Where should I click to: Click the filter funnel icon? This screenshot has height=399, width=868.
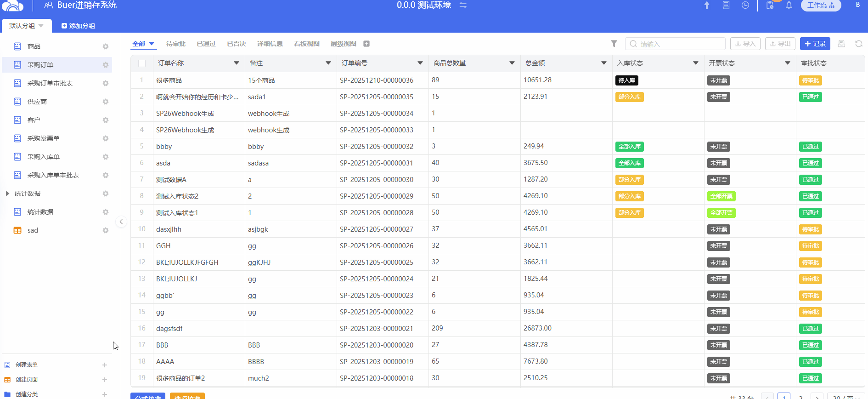click(x=614, y=44)
